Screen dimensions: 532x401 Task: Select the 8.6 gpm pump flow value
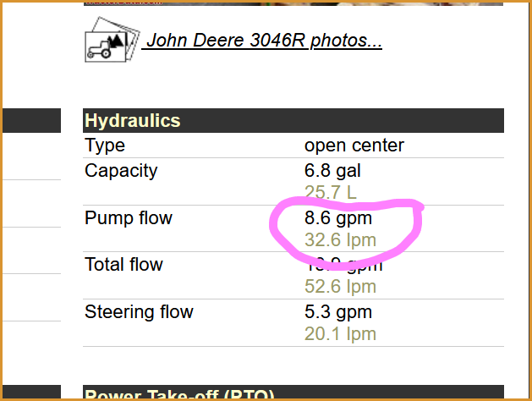(x=338, y=217)
